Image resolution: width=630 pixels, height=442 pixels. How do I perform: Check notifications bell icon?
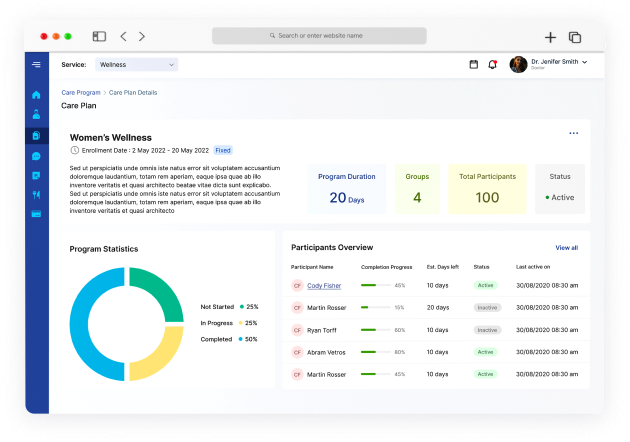tap(492, 65)
